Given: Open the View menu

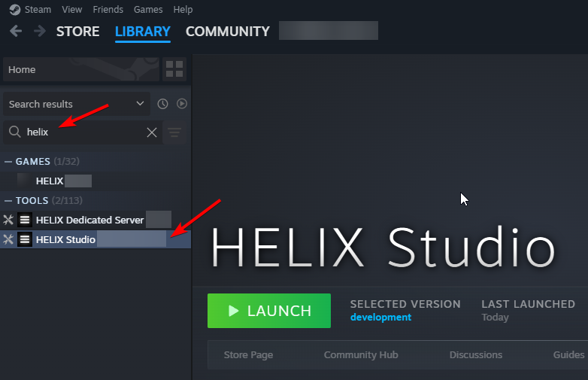Looking at the screenshot, I should click(x=72, y=9).
